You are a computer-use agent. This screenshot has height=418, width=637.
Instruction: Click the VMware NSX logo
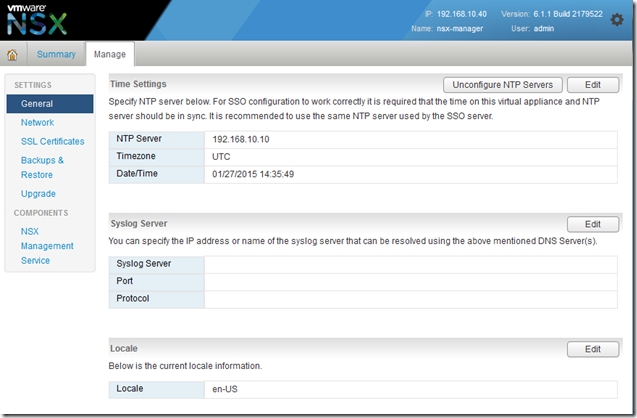(x=37, y=19)
